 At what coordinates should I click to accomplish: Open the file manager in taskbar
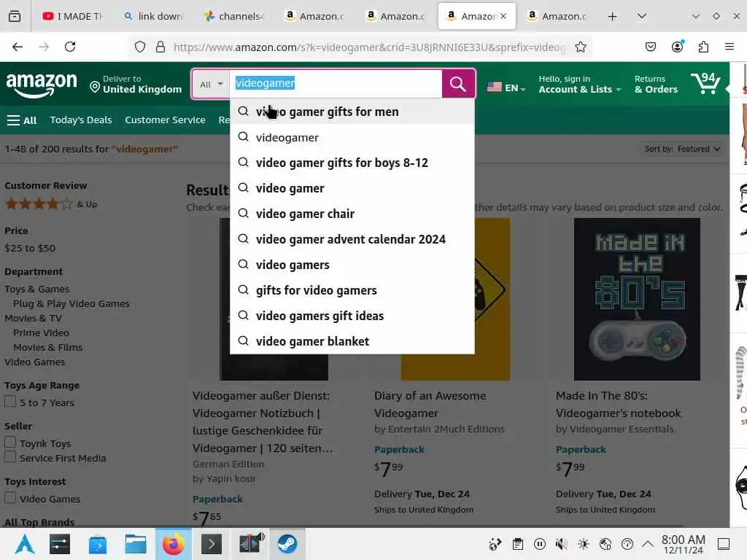[x=135, y=544]
